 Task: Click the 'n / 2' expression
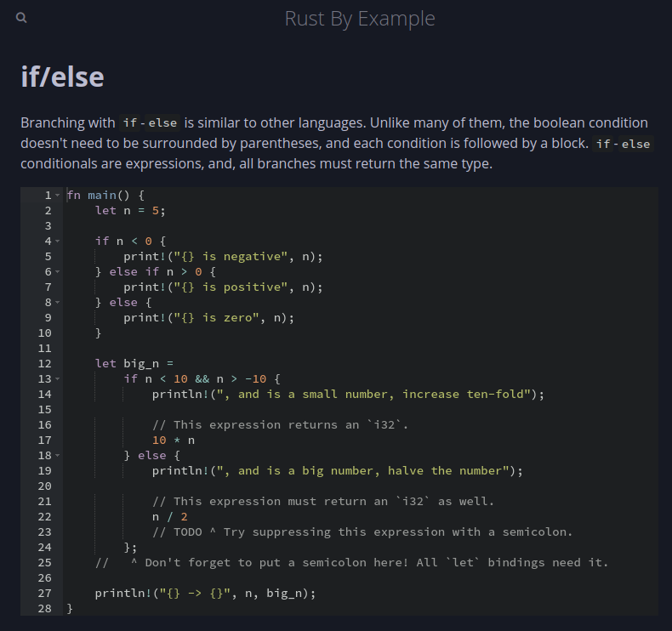tap(170, 517)
